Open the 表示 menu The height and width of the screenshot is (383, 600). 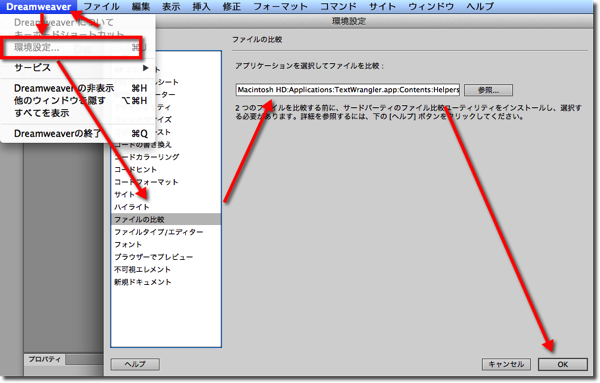tap(171, 7)
